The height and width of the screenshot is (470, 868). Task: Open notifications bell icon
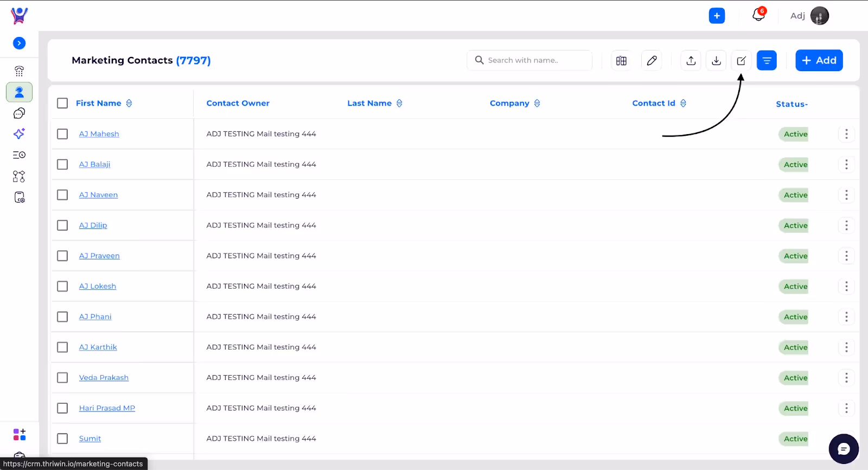[758, 15]
